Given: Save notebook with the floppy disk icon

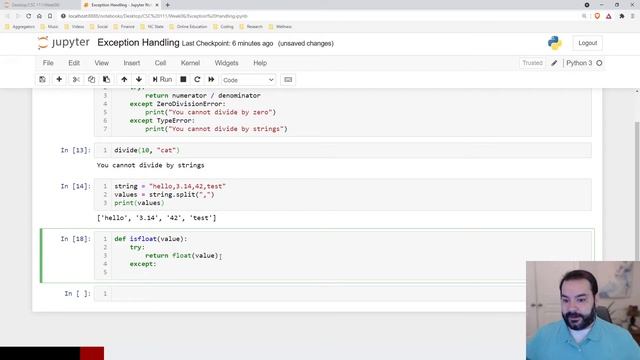Looking at the screenshot, I should point(42,80).
